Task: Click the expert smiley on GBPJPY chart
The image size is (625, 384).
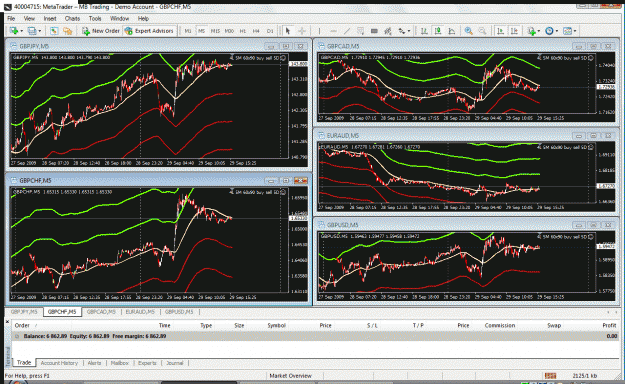Action: [x=283, y=58]
